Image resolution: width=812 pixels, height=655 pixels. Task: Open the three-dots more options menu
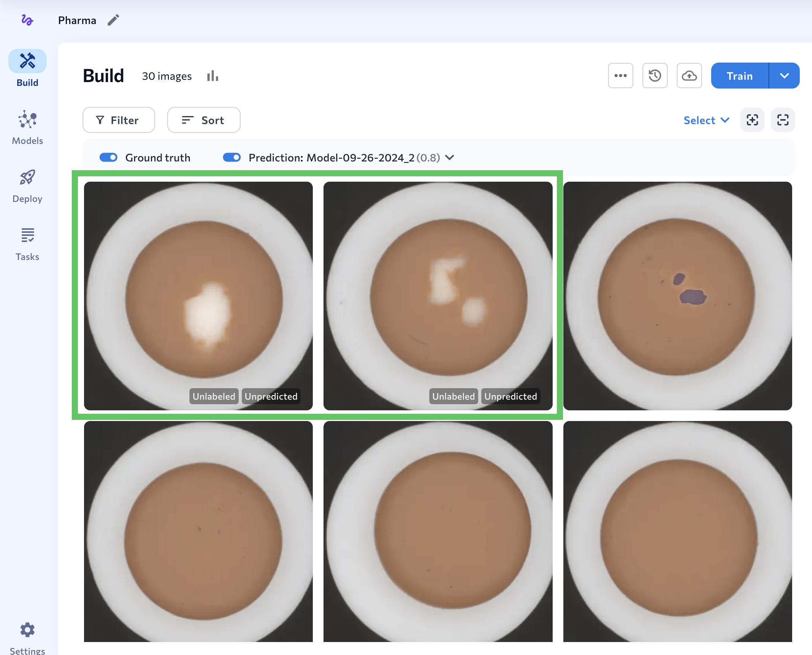pos(620,76)
